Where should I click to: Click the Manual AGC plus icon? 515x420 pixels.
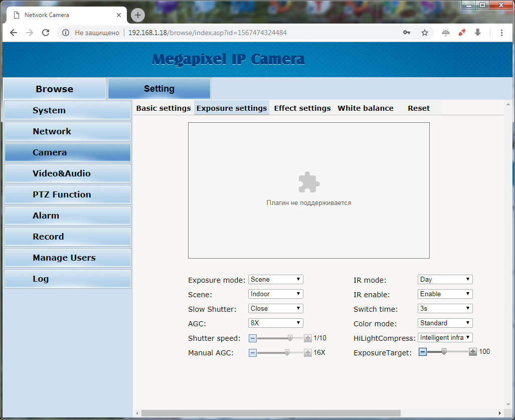click(308, 353)
